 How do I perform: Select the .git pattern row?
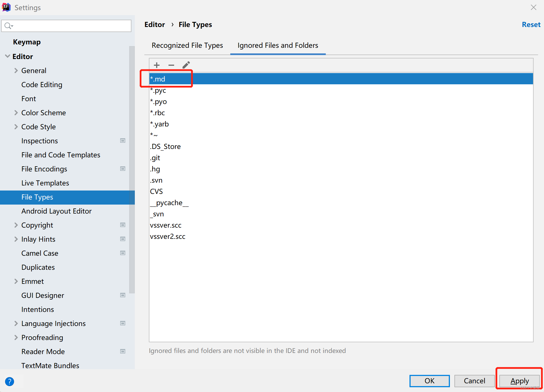[341, 158]
